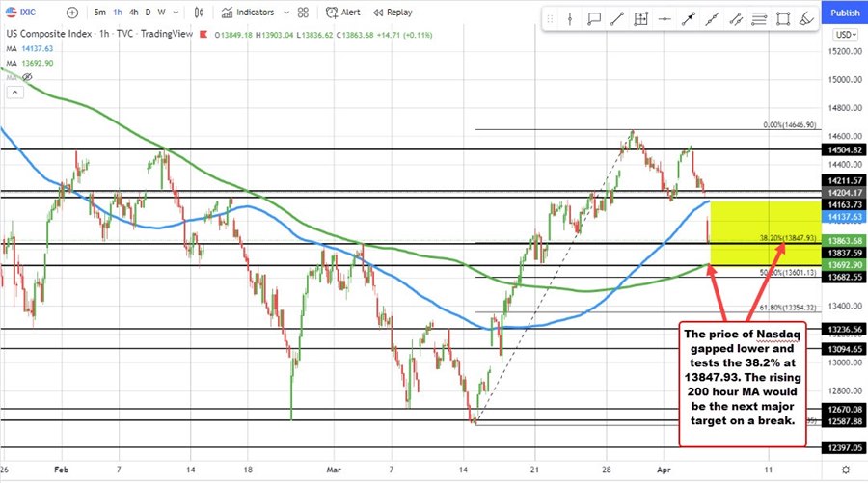Click the 61.80%(13354.32) Fibonacci label

(787, 308)
